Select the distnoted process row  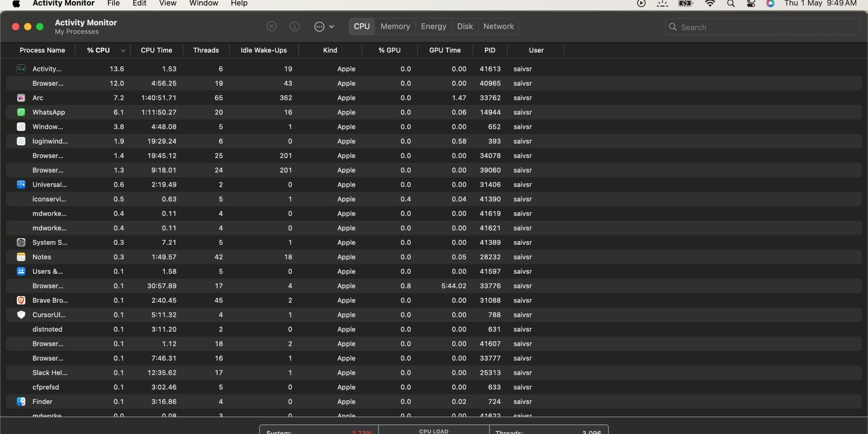click(434, 329)
